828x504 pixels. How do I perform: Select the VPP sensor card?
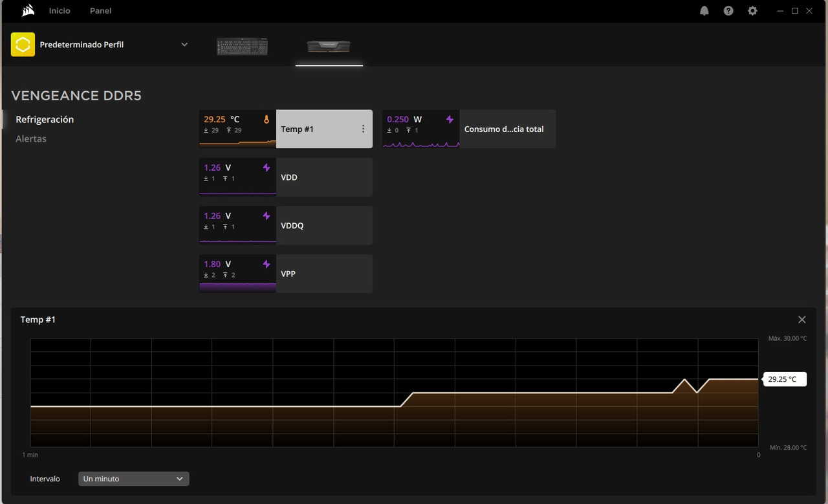pos(286,274)
